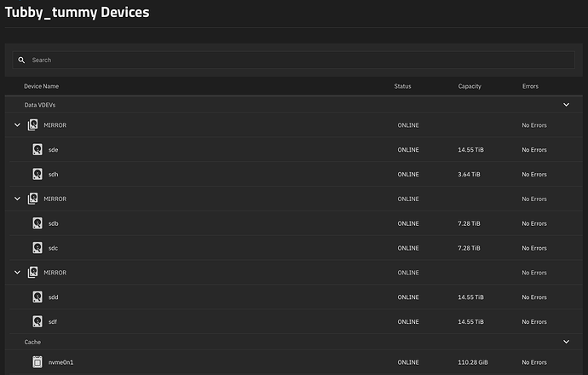Select the nvme0n1 device name
Viewport: 588px width, 375px height.
point(61,362)
